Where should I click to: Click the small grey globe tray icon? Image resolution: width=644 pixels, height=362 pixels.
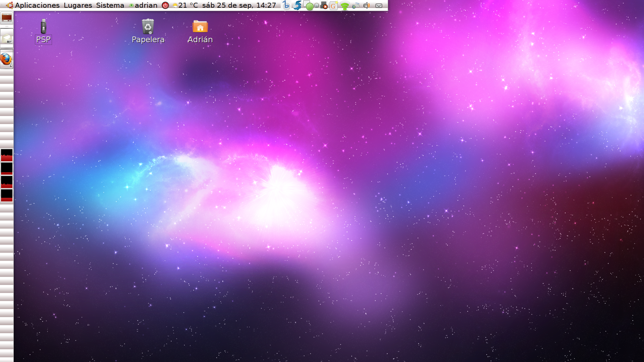tap(316, 6)
